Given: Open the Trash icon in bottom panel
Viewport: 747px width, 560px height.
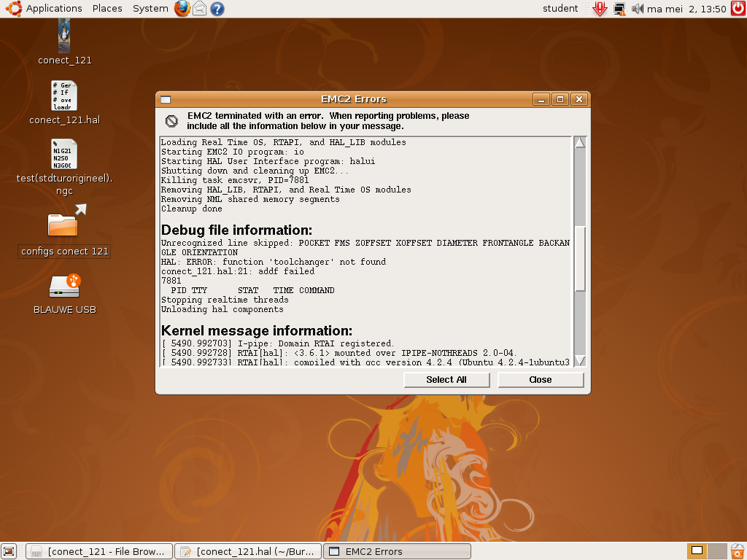Looking at the screenshot, I should pyautogui.click(x=738, y=551).
